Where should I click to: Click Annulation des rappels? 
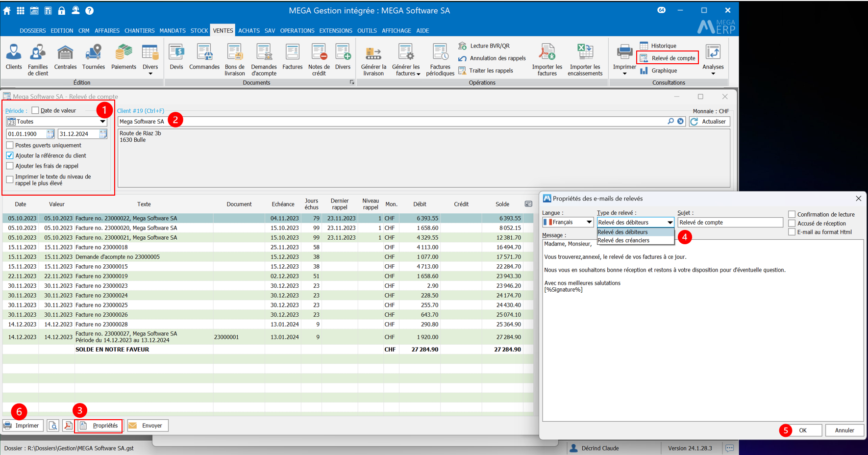coord(492,58)
